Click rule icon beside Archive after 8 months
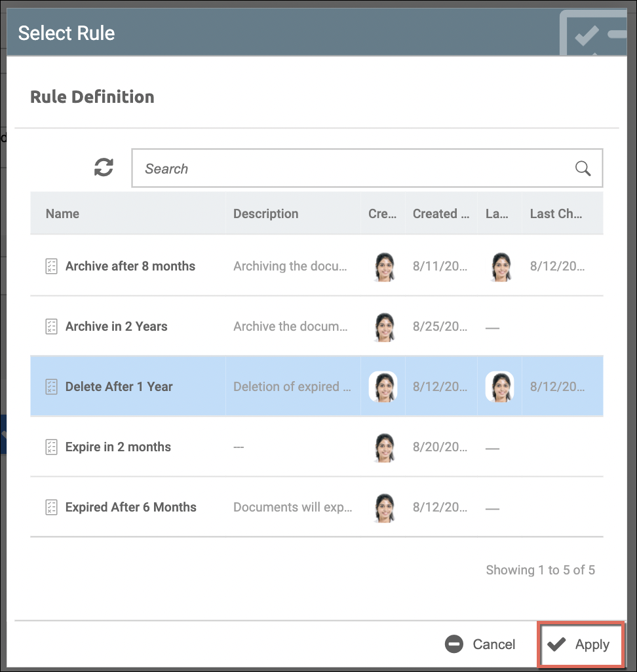 [51, 266]
